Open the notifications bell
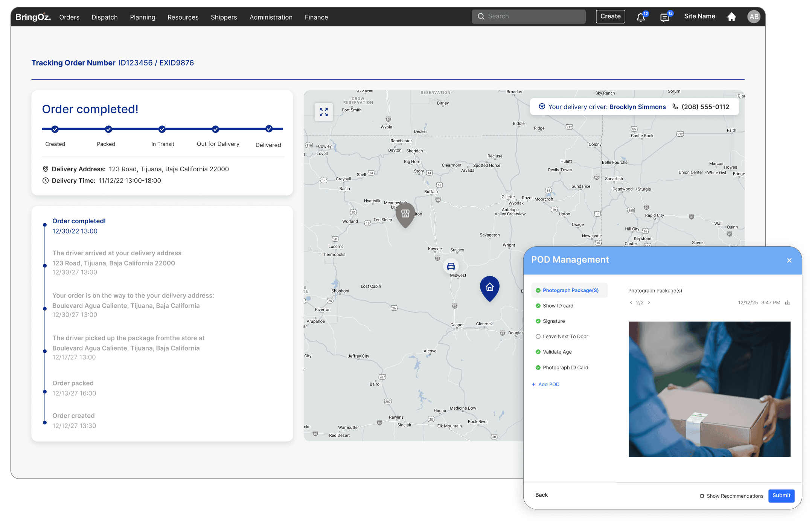 (x=641, y=17)
